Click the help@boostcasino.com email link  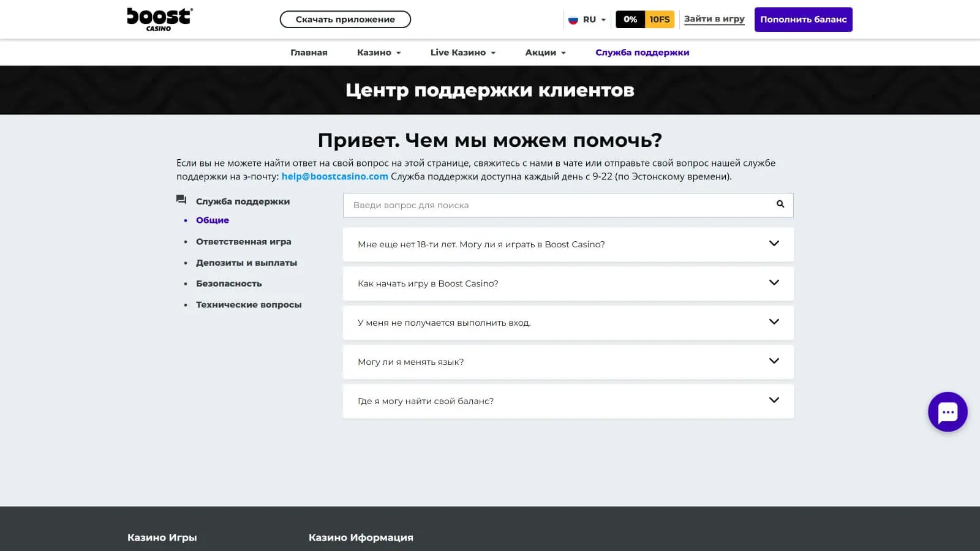(334, 176)
